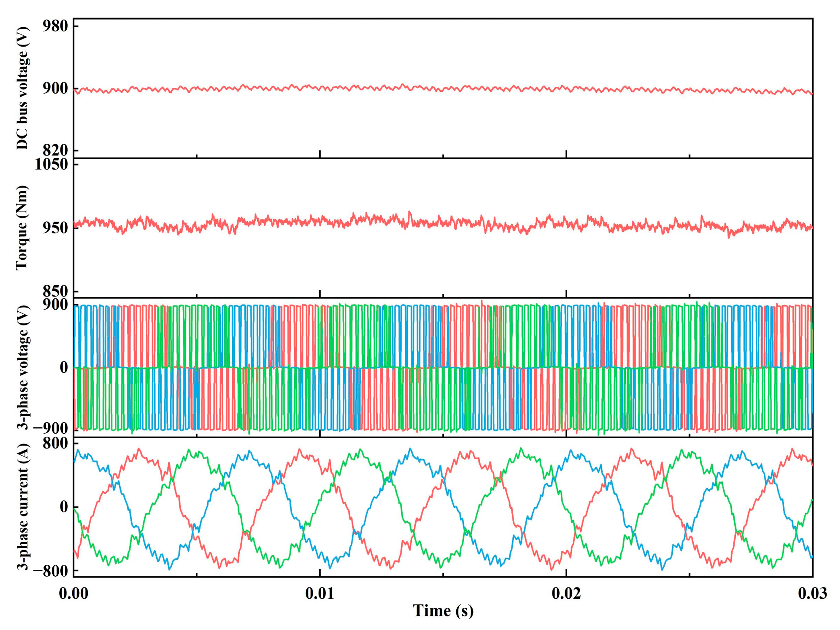Screen dimensions: 840x630
Task: Click the 800 tick label on current axis
Action: [x=55, y=443]
